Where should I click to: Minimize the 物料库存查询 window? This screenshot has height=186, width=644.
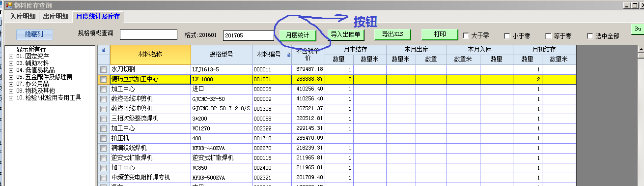[x=627, y=5]
